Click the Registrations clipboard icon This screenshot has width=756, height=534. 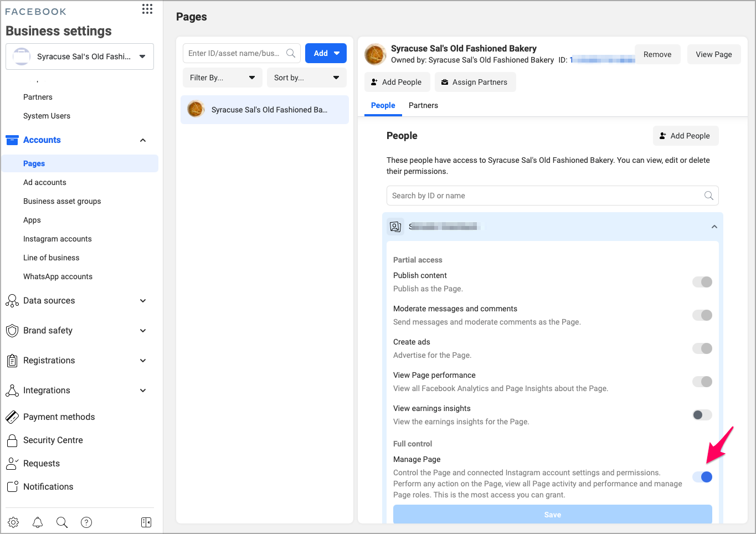(12, 361)
